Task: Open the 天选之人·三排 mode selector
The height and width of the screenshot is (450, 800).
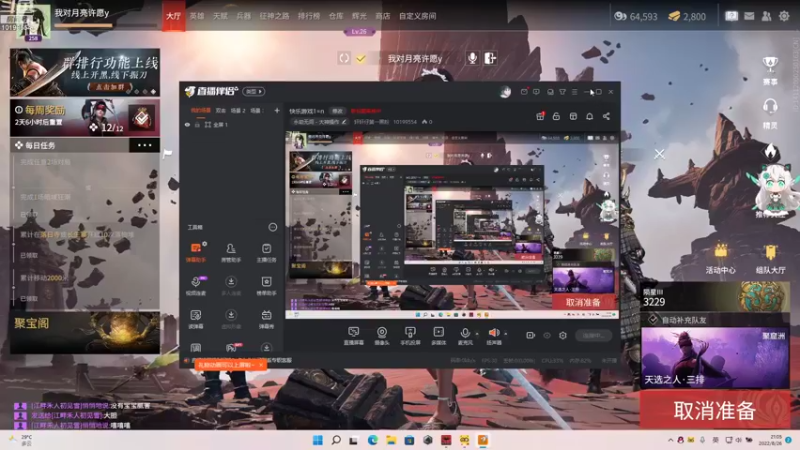Action: coord(715,358)
